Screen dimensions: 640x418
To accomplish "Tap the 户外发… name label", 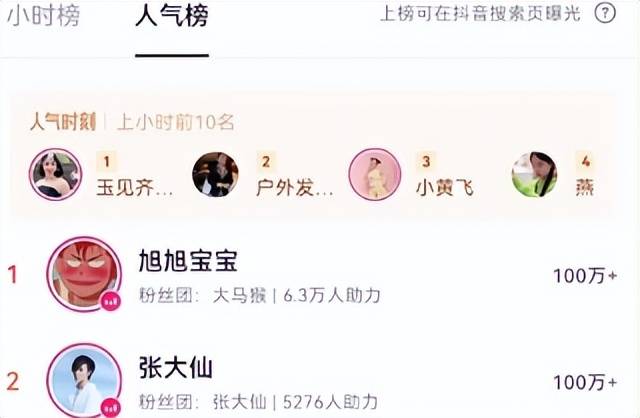I will pyautogui.click(x=295, y=188).
